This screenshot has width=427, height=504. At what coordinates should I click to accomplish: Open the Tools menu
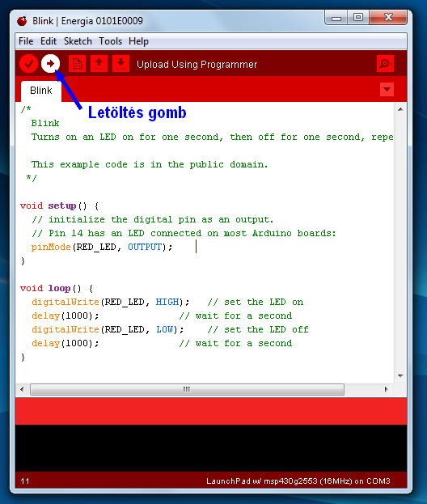point(110,41)
